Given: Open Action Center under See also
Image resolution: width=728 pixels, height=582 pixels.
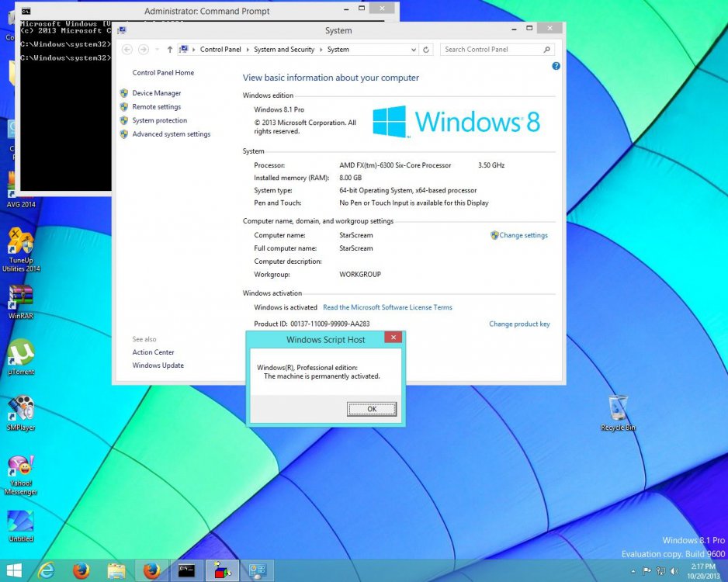Looking at the screenshot, I should pos(153,352).
